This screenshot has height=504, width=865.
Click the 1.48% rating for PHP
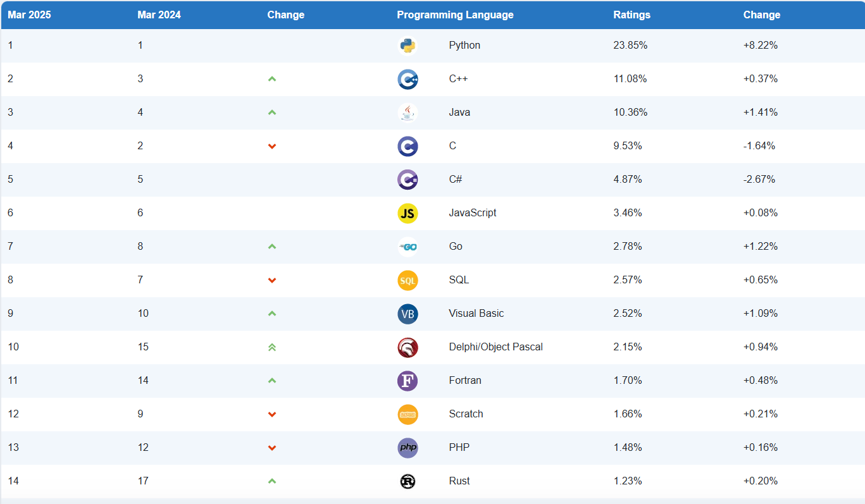pyautogui.click(x=628, y=448)
